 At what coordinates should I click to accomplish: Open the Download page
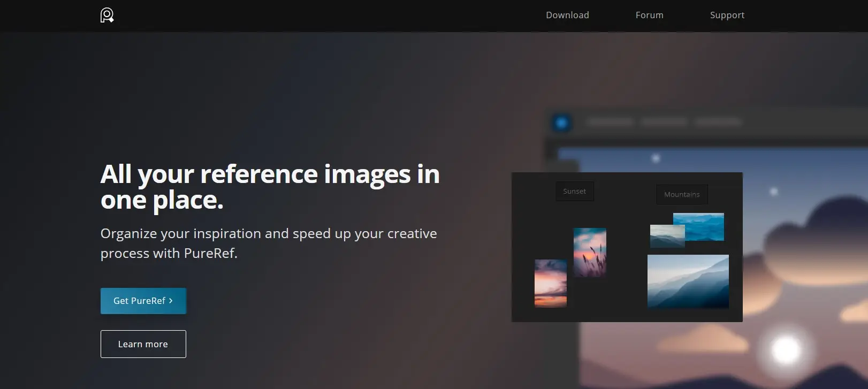pos(567,15)
